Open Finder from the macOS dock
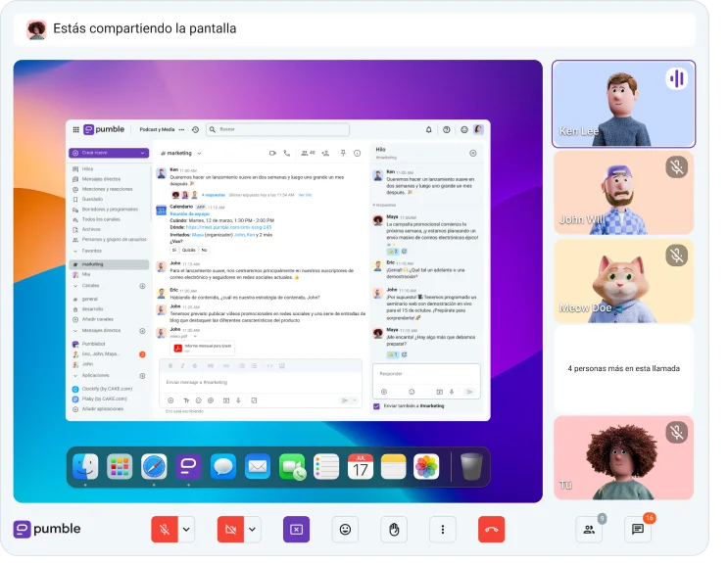This screenshot has height=563, width=728. 85,466
